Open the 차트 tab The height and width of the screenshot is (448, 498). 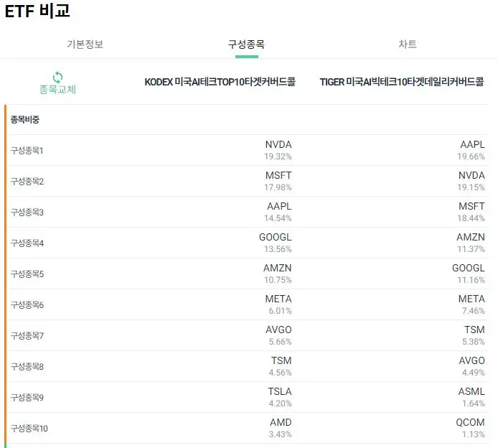point(408,45)
